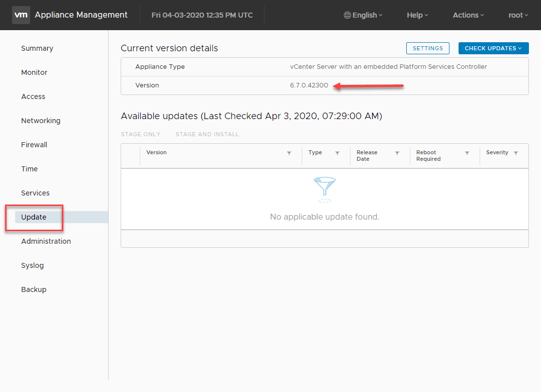
Task: Open the Help dropdown menu
Action: tap(417, 15)
